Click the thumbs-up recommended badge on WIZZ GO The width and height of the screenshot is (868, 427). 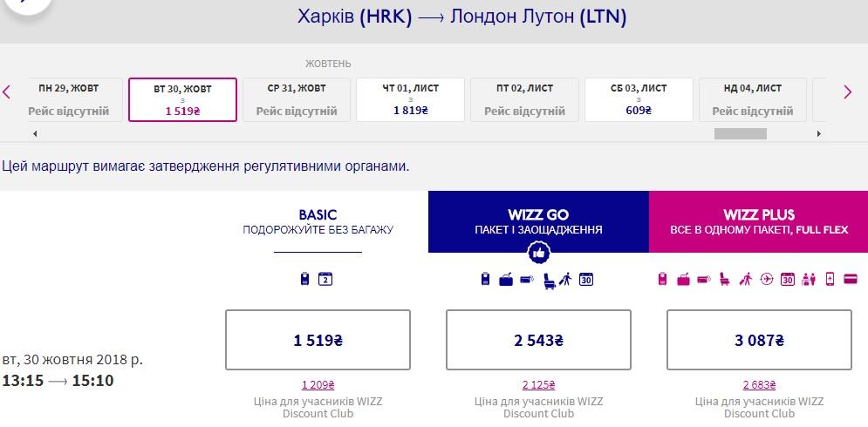[538, 253]
